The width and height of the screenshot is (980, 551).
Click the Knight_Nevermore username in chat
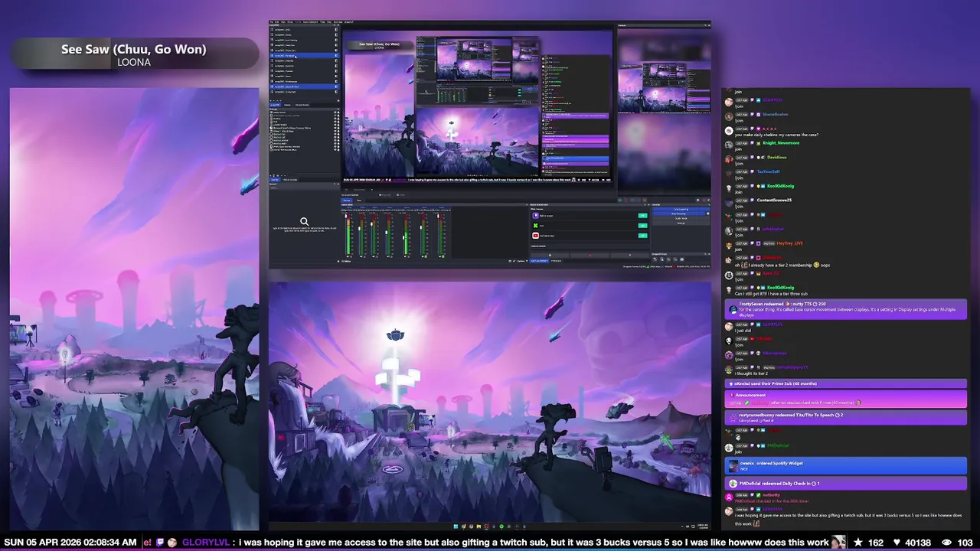pos(781,143)
